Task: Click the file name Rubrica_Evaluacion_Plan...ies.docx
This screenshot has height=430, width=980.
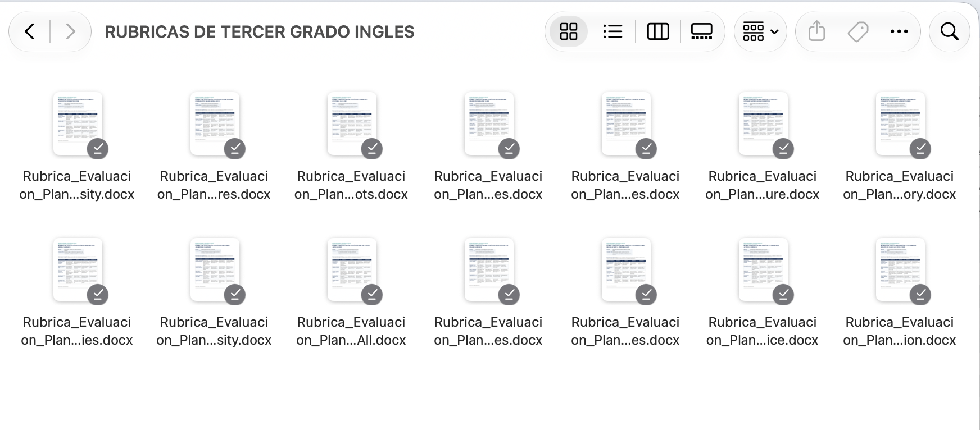Action: 77,331
